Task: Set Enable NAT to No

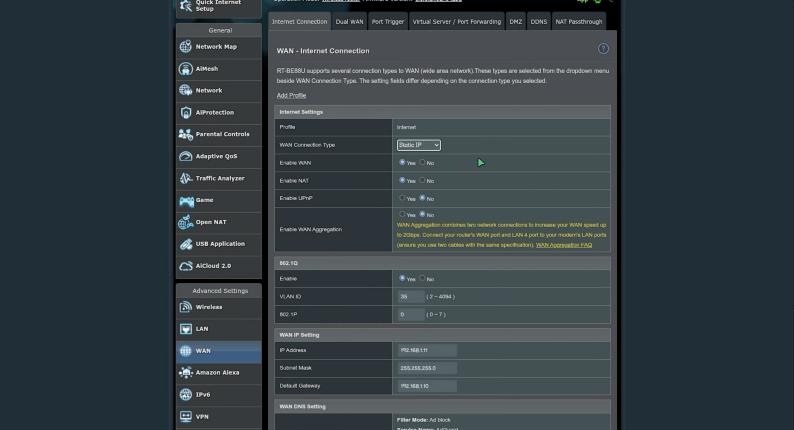Action: click(422, 180)
